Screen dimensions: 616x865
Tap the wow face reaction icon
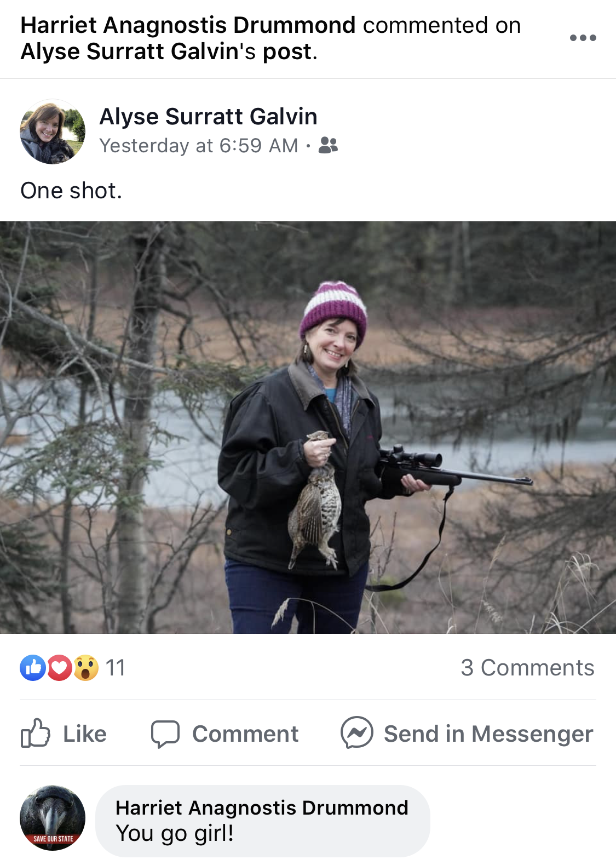(x=86, y=668)
